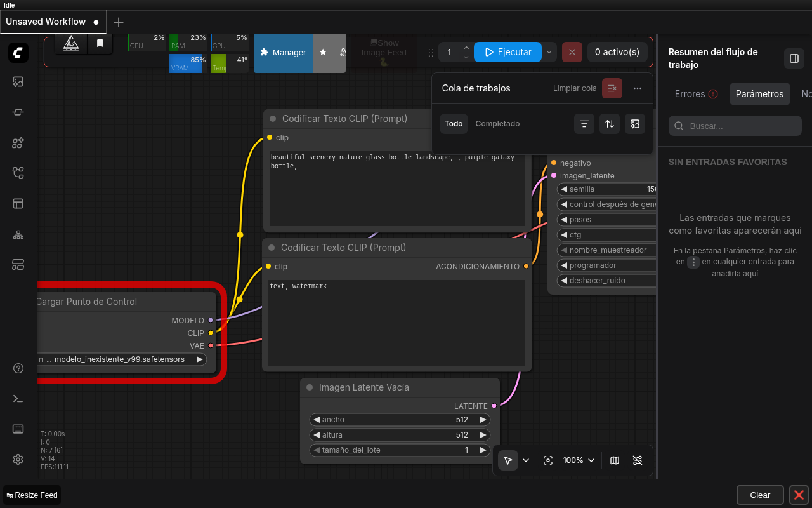Open the templates layout sidebar icon
The height and width of the screenshot is (508, 812).
click(18, 204)
